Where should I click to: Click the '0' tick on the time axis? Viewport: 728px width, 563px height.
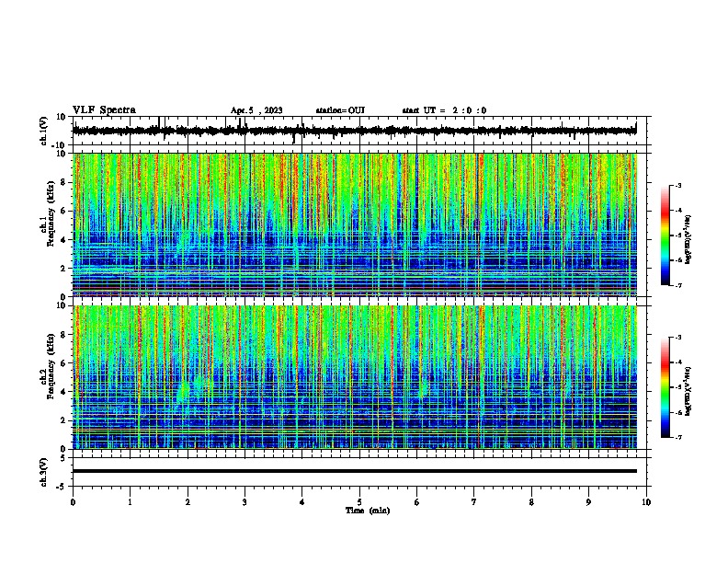[x=73, y=502]
